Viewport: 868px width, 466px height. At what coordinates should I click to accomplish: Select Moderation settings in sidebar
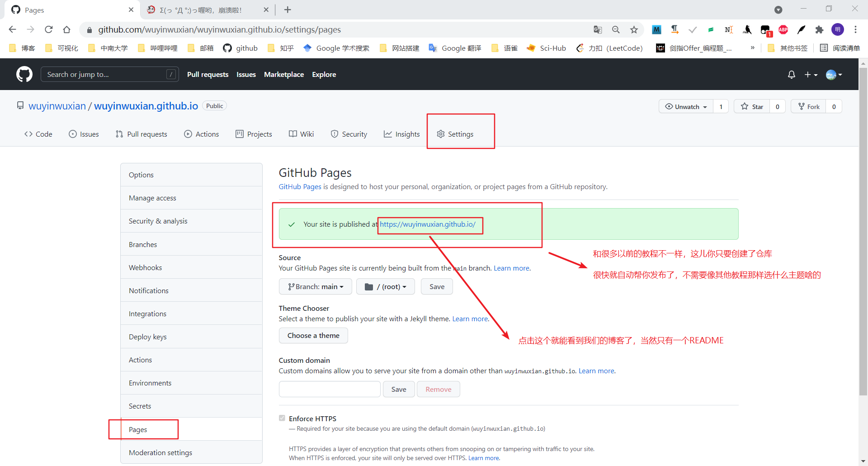pos(191,452)
